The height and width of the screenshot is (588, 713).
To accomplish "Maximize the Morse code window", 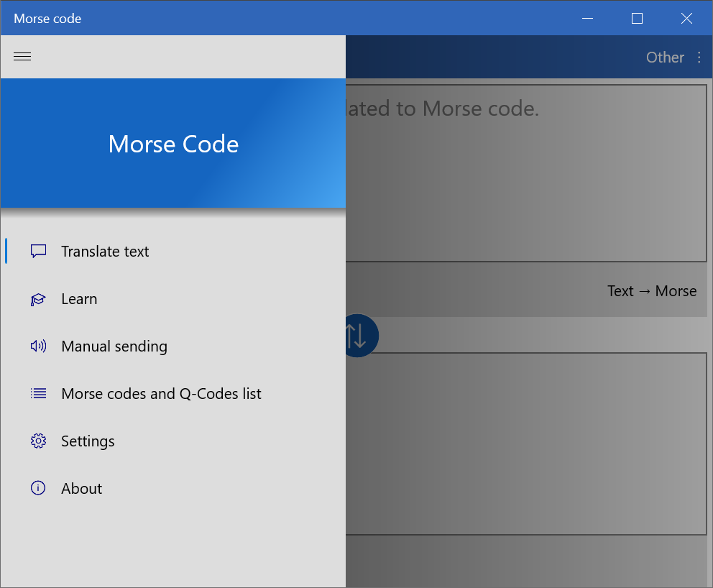I will (637, 18).
